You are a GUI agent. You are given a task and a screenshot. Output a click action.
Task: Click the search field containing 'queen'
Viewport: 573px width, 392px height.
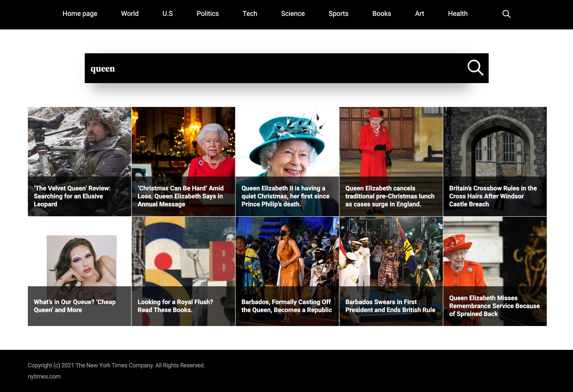coord(286,68)
